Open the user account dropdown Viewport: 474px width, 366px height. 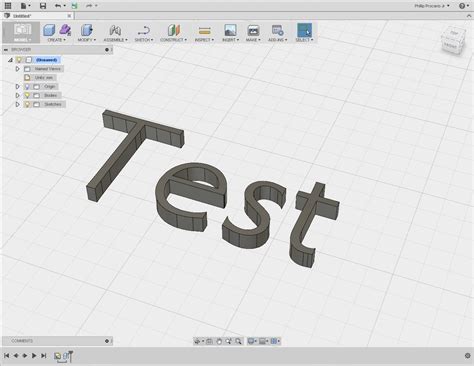(432, 6)
